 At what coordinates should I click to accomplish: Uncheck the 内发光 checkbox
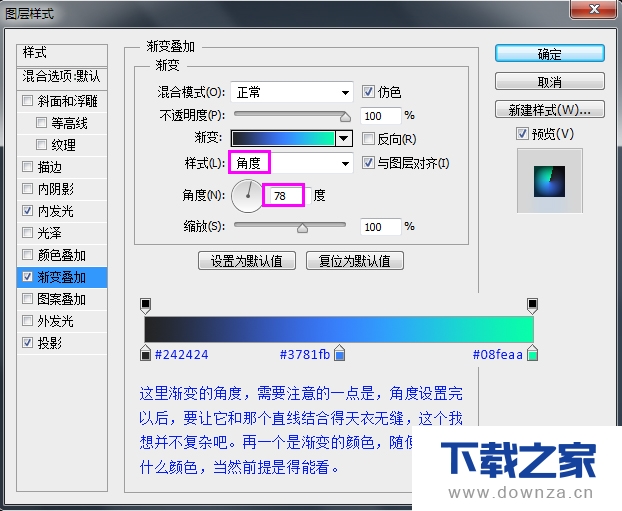coord(27,211)
